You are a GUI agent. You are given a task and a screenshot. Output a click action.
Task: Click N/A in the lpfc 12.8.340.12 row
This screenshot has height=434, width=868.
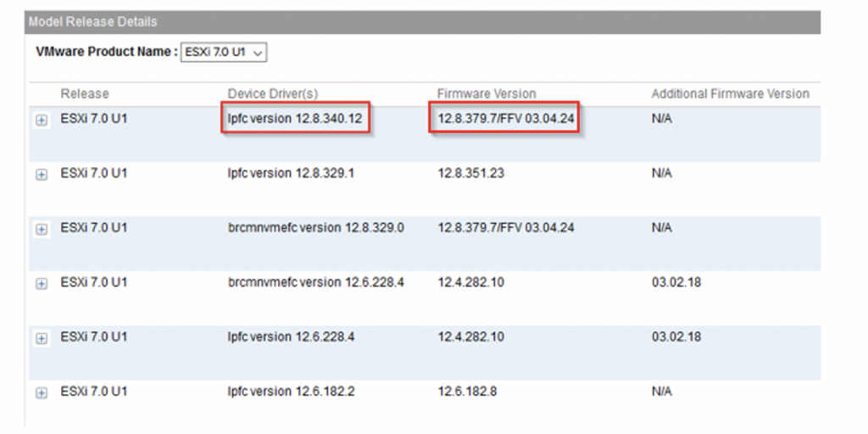click(661, 119)
